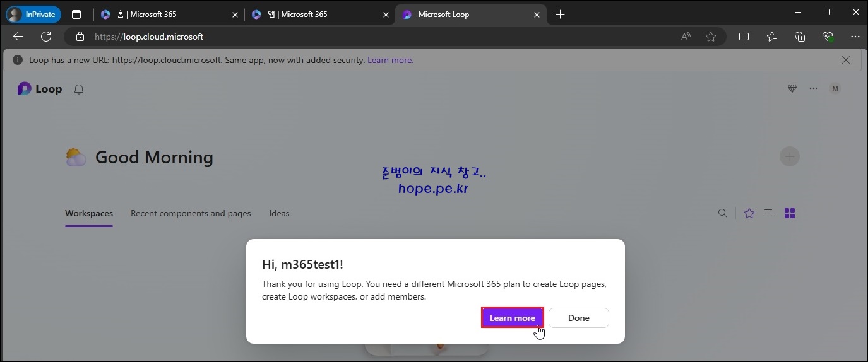The width and height of the screenshot is (868, 362).
Task: Open the split screen icon
Action: 744,37
